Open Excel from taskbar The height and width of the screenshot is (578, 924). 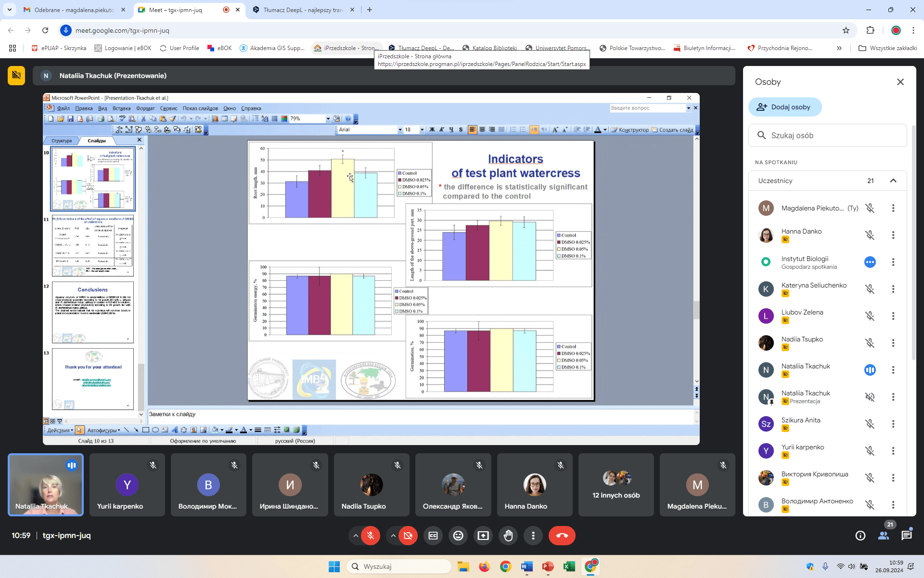tap(569, 566)
